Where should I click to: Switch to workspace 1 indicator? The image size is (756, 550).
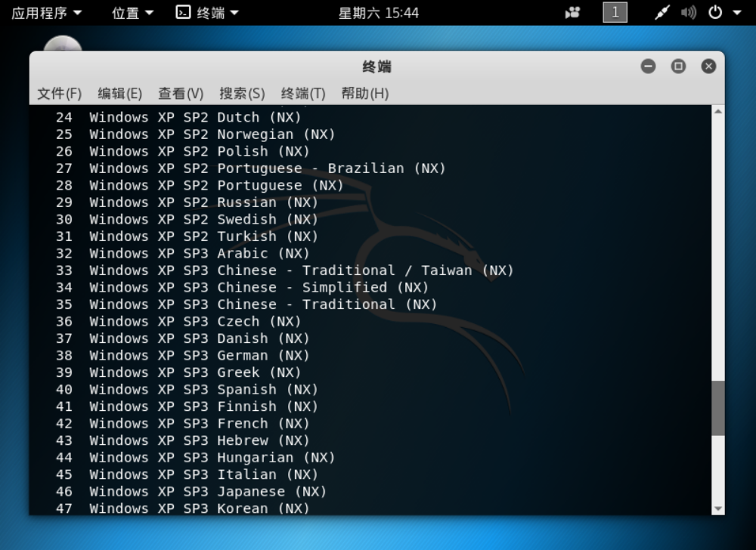615,13
